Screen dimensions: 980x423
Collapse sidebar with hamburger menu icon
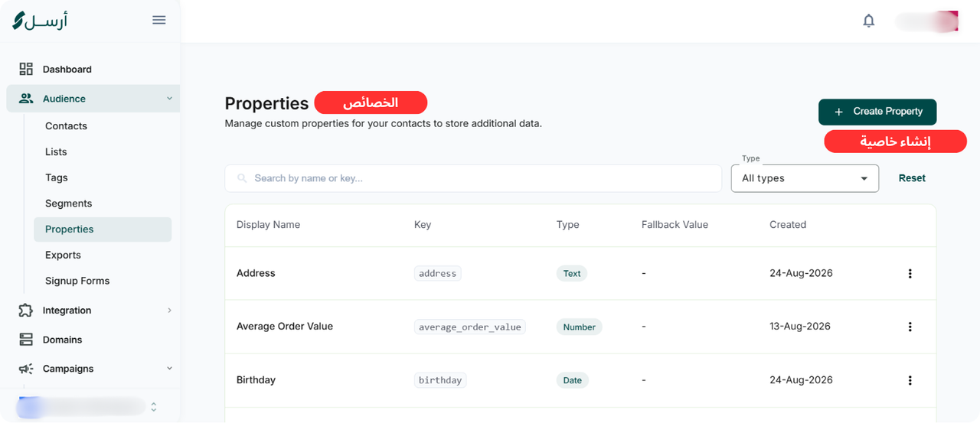tap(159, 20)
